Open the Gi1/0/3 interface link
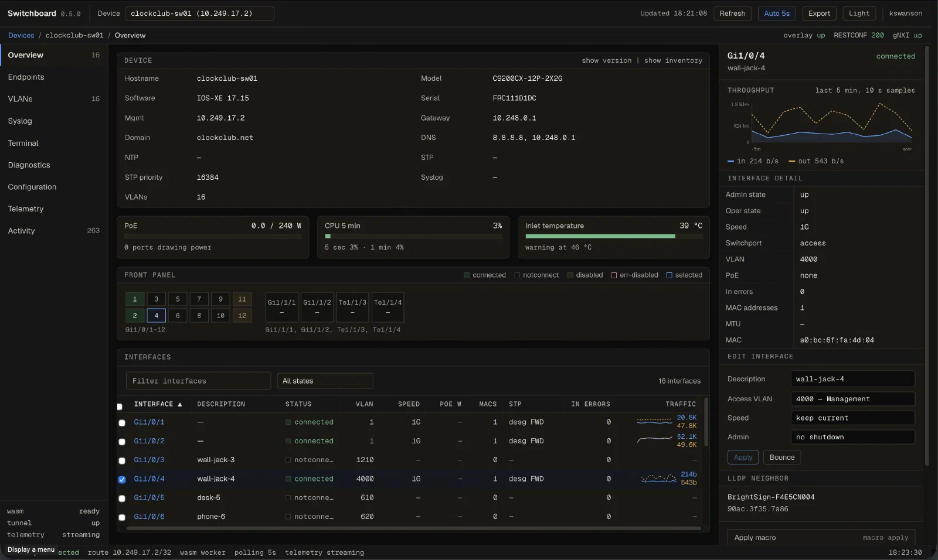Image resolution: width=938 pixels, height=560 pixels. coord(149,460)
